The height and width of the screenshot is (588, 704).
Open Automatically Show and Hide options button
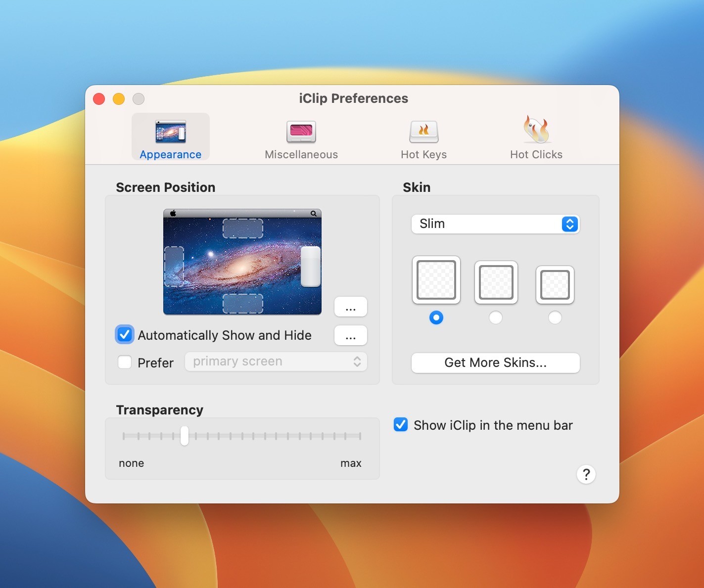click(x=351, y=335)
